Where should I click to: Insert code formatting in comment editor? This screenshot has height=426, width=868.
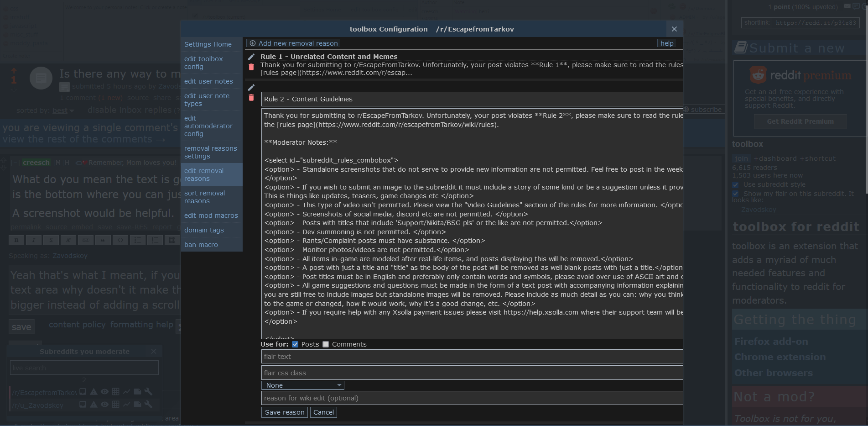(120, 240)
